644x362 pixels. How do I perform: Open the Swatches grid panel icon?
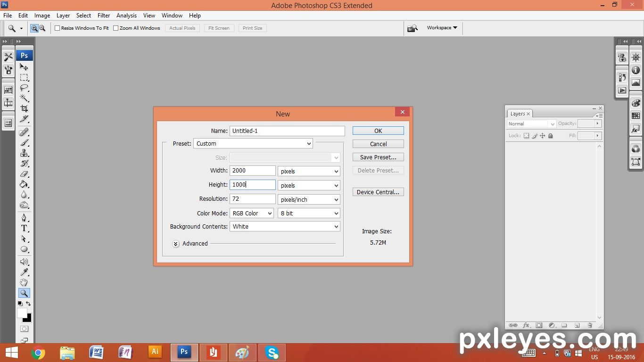pos(636,116)
